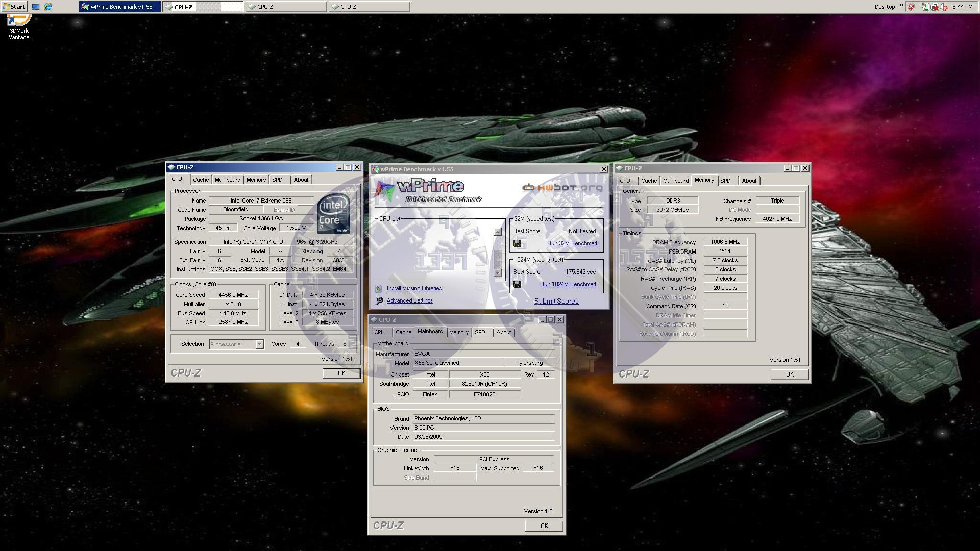Image resolution: width=980 pixels, height=551 pixels.
Task: Open About tab in the Memory CPU-Z window
Action: point(749,181)
